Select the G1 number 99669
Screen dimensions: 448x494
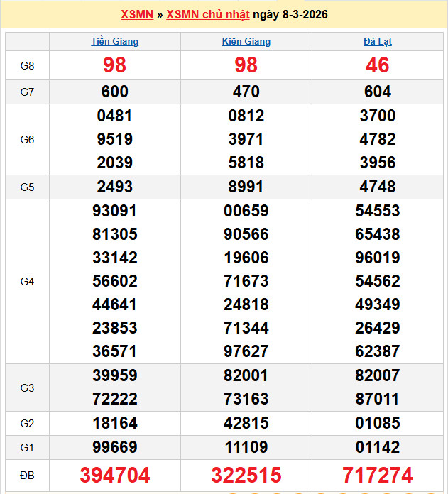pos(115,447)
